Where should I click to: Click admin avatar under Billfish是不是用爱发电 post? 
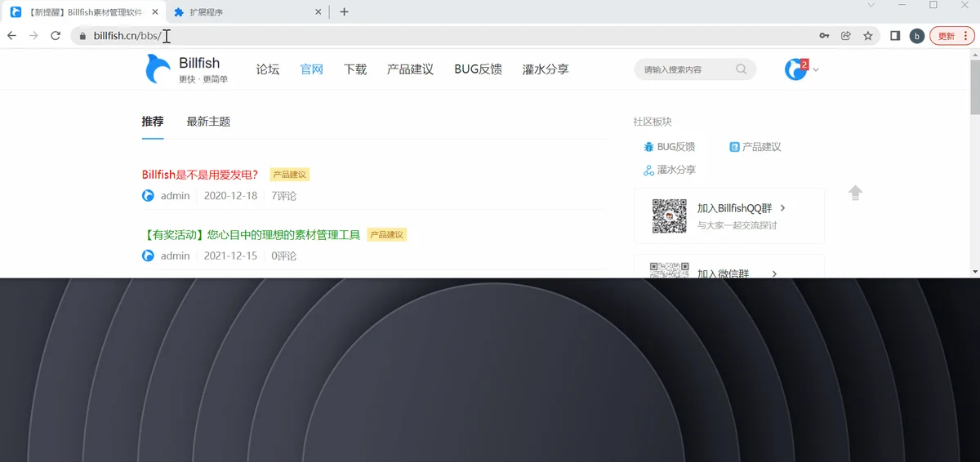[148, 196]
